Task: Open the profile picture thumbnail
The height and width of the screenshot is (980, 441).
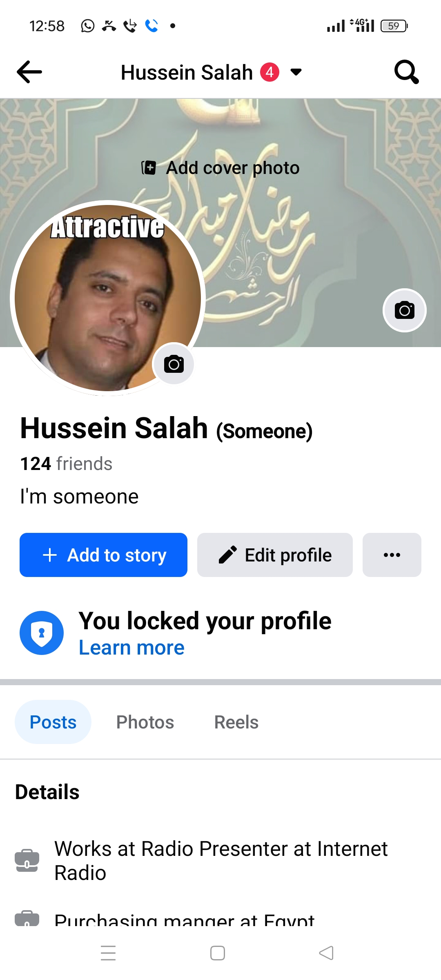Action: (108, 298)
